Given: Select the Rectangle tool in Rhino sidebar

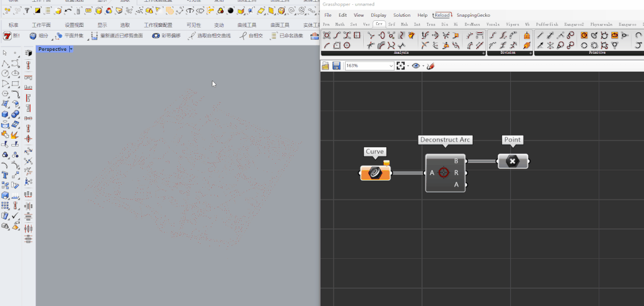Looking at the screenshot, I should (15, 84).
